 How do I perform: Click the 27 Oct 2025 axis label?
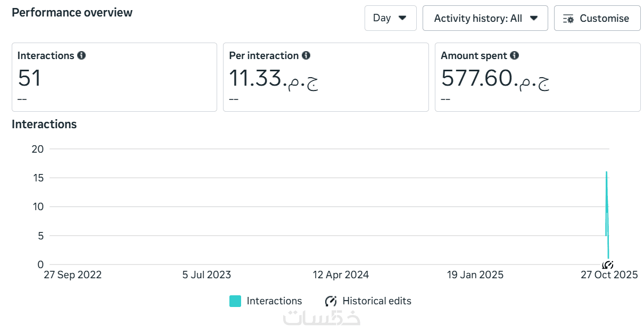coord(609,275)
